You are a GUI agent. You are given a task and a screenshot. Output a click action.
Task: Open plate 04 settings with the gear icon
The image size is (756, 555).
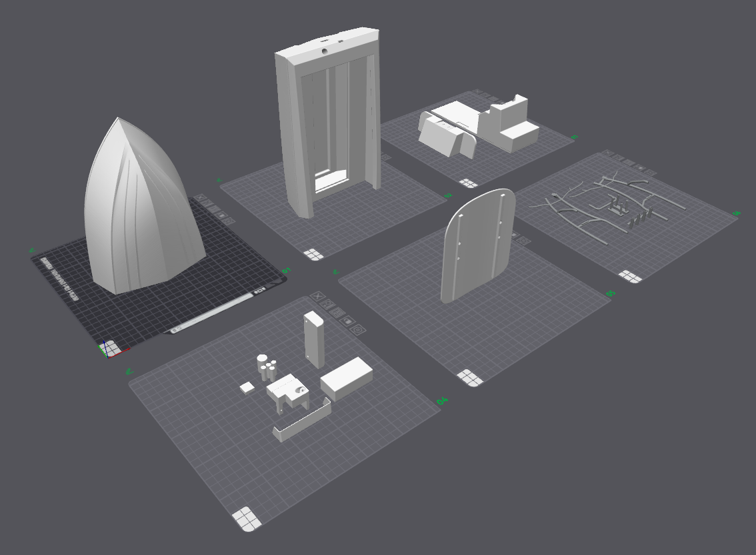point(358,329)
